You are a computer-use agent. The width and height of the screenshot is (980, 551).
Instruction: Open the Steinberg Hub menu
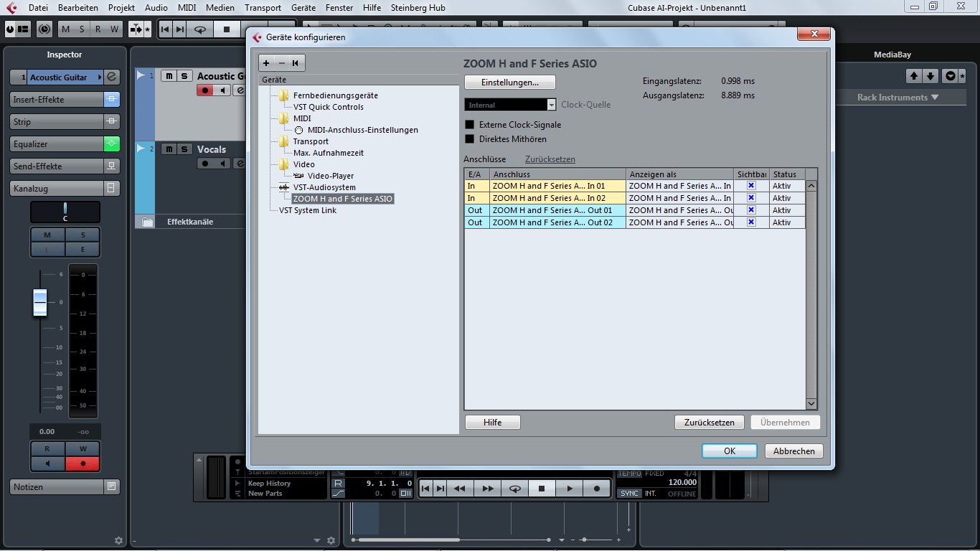418,7
